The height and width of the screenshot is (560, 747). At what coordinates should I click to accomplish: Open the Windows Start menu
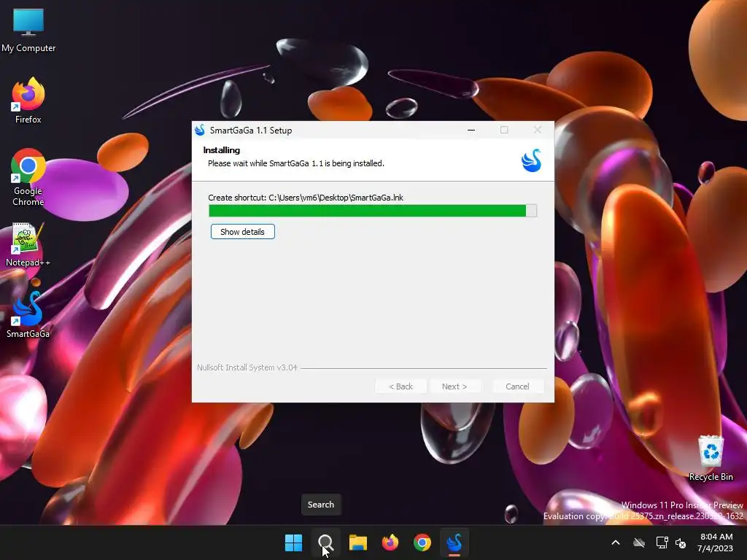293,542
